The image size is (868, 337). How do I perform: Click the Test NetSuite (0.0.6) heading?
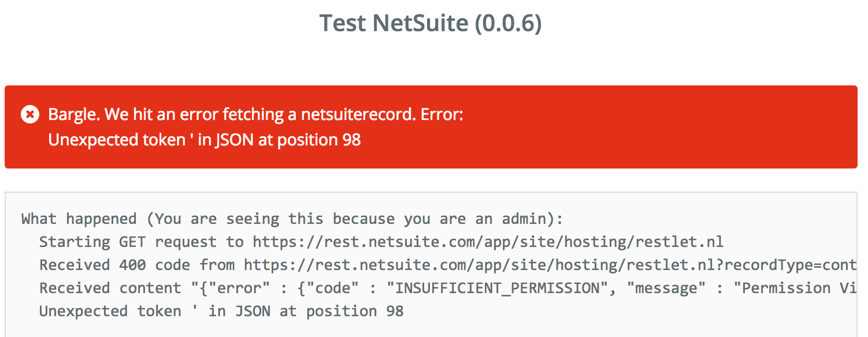click(x=431, y=23)
